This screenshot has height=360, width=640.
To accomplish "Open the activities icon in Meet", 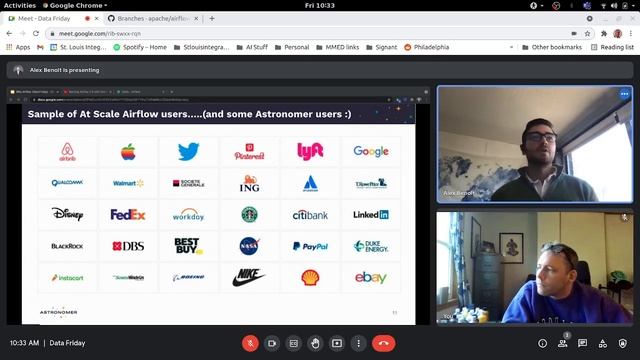I will 602,343.
